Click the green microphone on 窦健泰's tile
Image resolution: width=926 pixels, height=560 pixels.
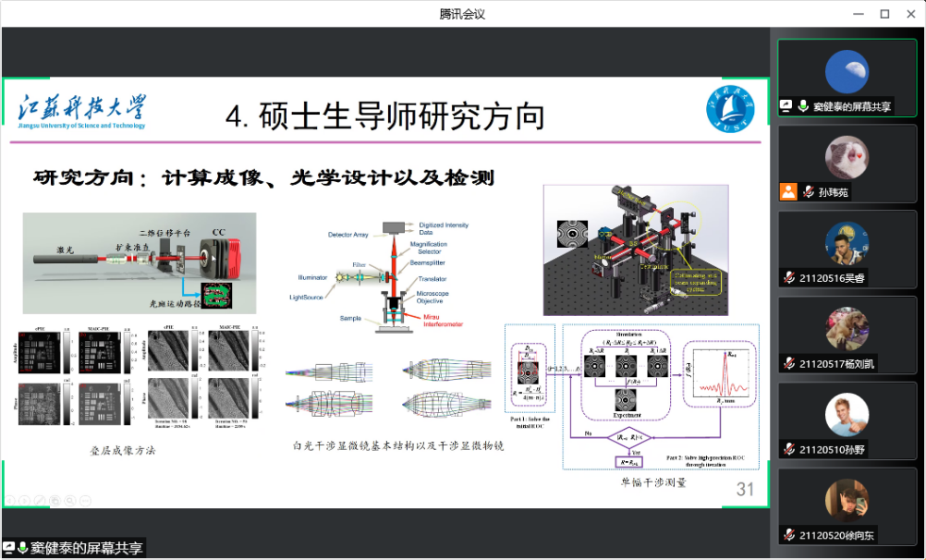click(803, 106)
